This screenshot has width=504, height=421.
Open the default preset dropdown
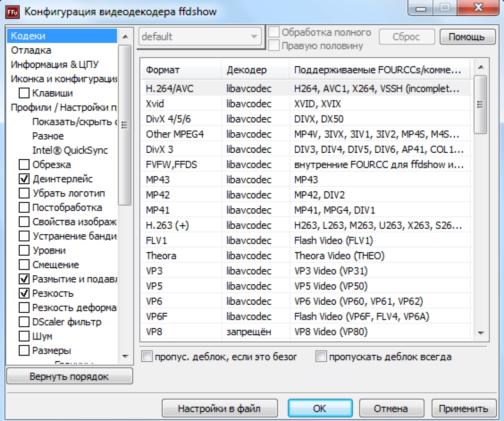200,37
